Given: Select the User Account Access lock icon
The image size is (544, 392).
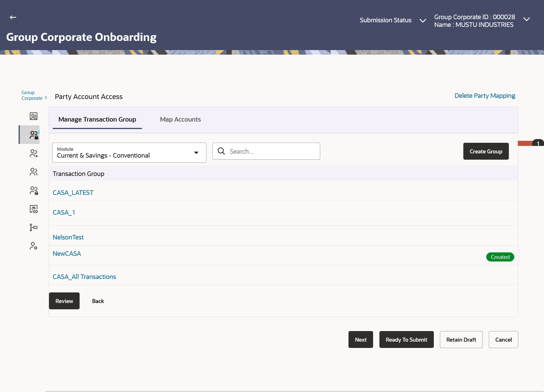Looking at the screenshot, I should pos(33,190).
